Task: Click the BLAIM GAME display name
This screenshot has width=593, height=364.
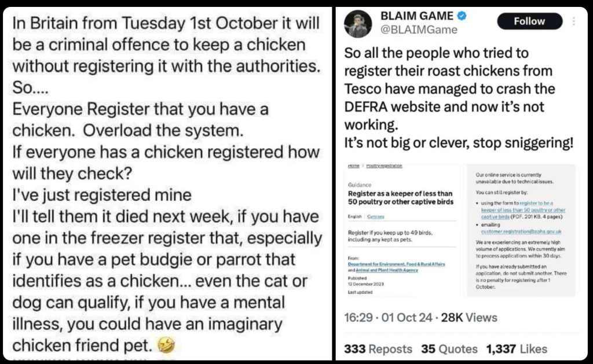Action: 416,16
